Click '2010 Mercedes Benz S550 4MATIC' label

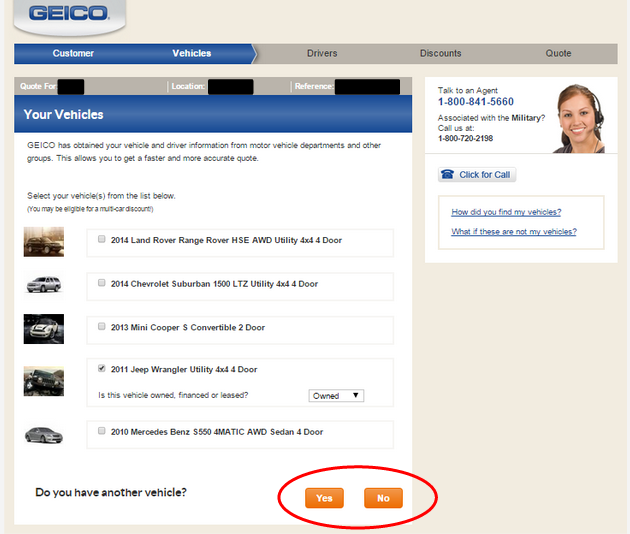tap(217, 432)
